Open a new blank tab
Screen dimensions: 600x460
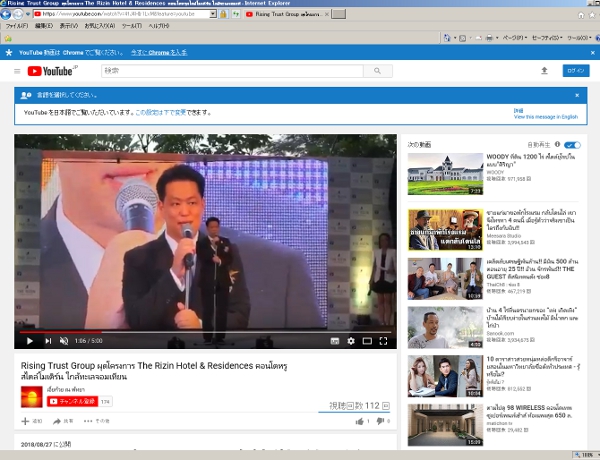338,14
